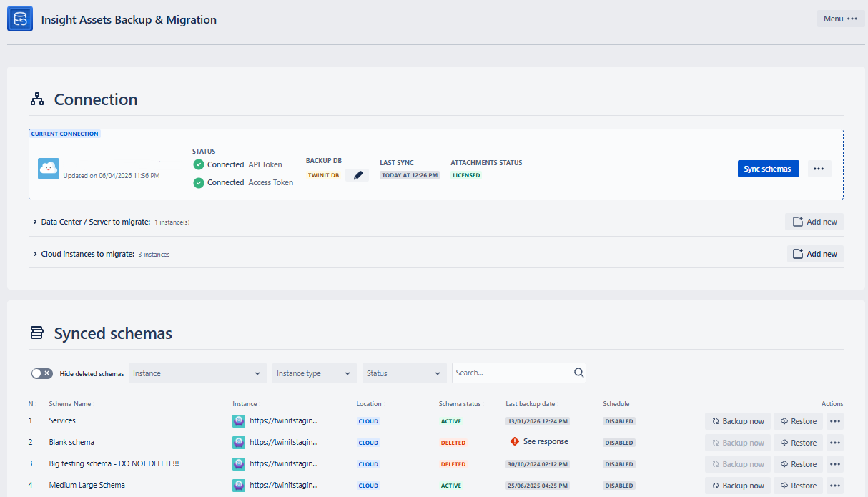Toggle the Hide deleted schemas switch
The width and height of the screenshot is (868, 497).
pos(42,373)
